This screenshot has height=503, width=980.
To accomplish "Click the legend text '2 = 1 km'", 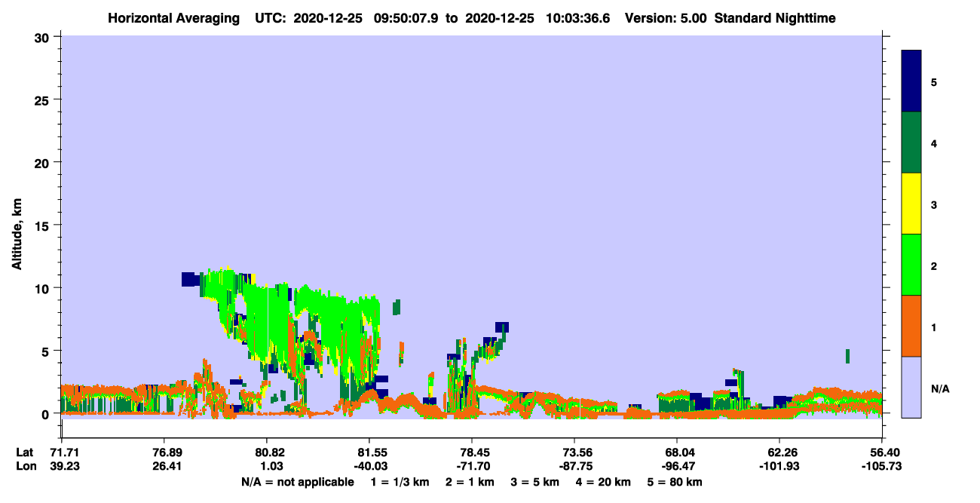I will (x=469, y=482).
